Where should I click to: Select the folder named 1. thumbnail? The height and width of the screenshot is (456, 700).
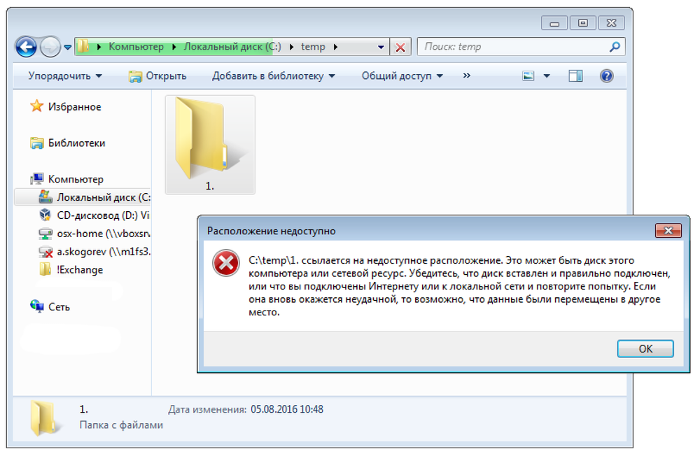click(x=210, y=145)
